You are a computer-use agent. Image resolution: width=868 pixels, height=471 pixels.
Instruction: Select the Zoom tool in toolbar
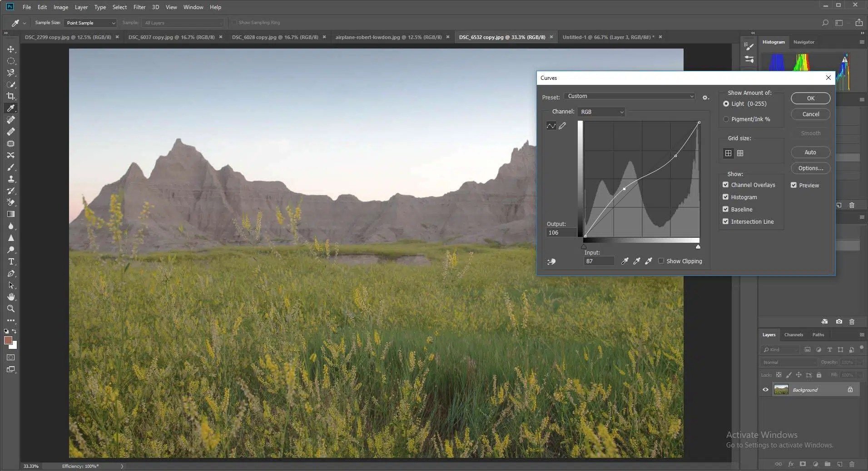point(11,309)
